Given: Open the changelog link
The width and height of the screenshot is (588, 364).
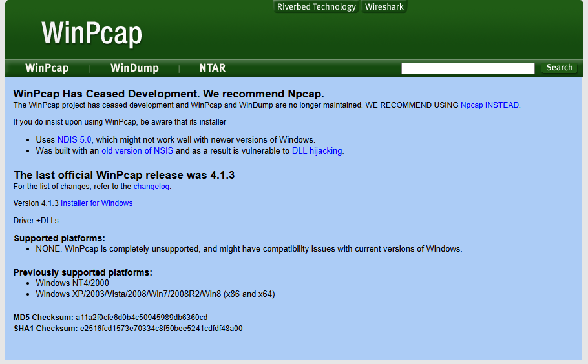Looking at the screenshot, I should pos(151,186).
